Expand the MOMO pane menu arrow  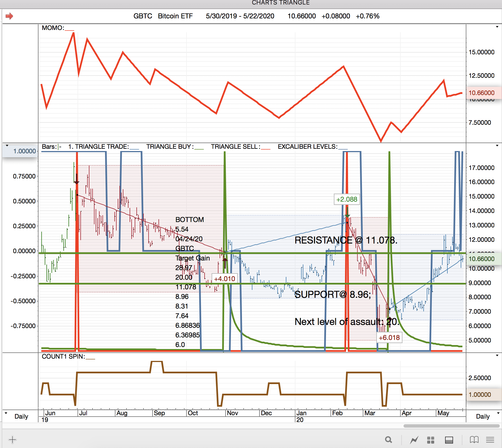pos(497,27)
